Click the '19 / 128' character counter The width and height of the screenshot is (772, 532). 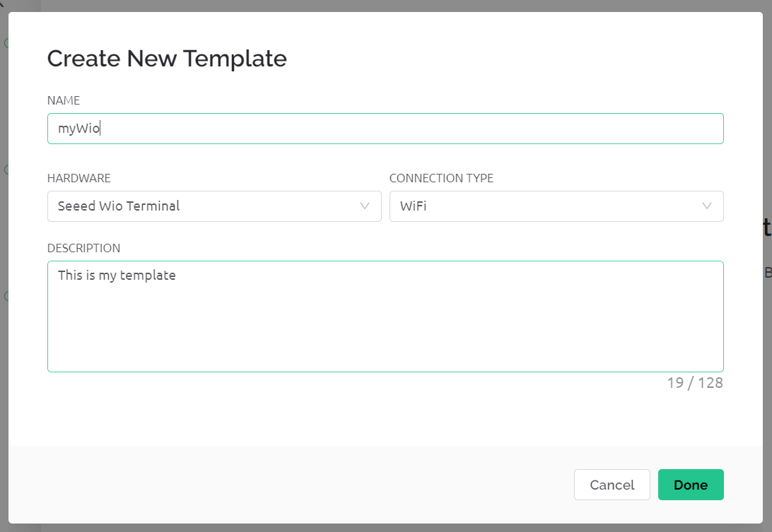pyautogui.click(x=695, y=383)
